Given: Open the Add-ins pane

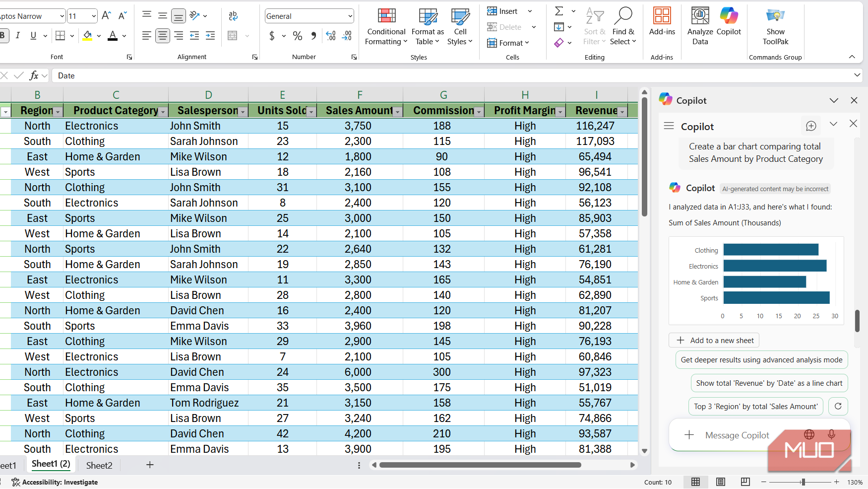Looking at the screenshot, I should [662, 21].
